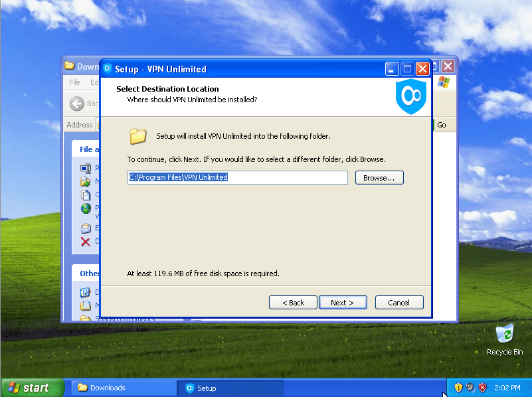The width and height of the screenshot is (532, 397).
Task: Select the Rename this file icon
Action: pos(86,169)
